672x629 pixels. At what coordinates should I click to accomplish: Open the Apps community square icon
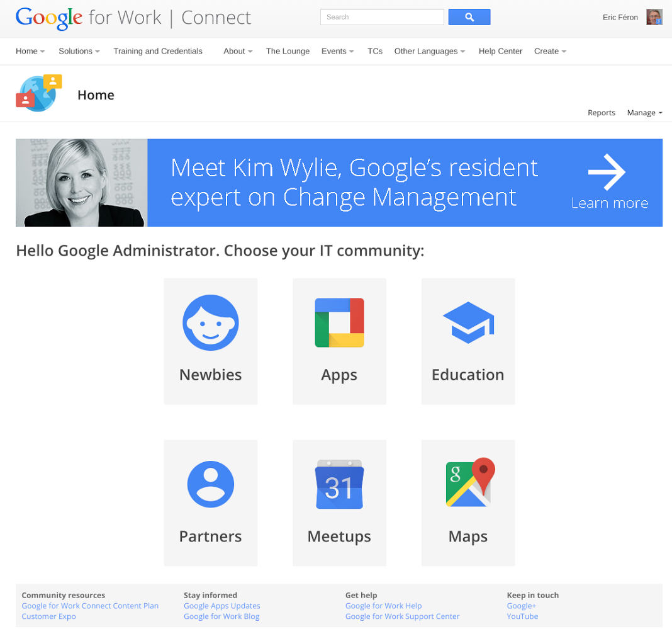339,322
